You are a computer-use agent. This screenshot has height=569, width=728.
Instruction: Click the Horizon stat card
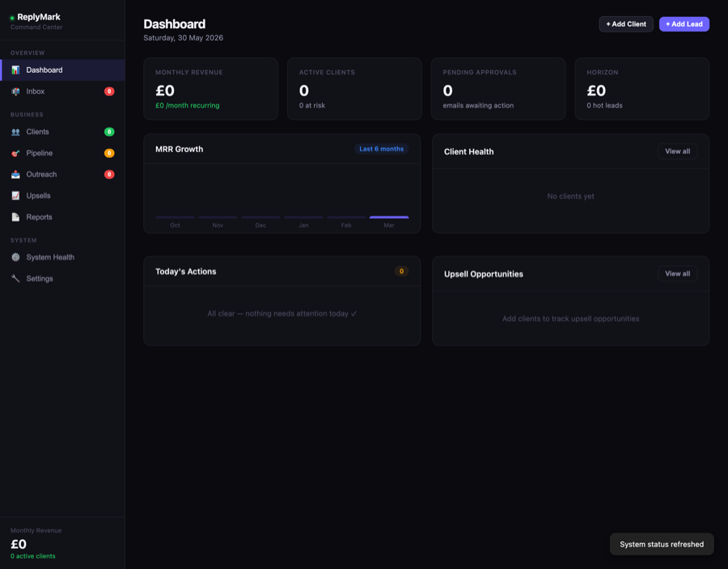(x=642, y=89)
